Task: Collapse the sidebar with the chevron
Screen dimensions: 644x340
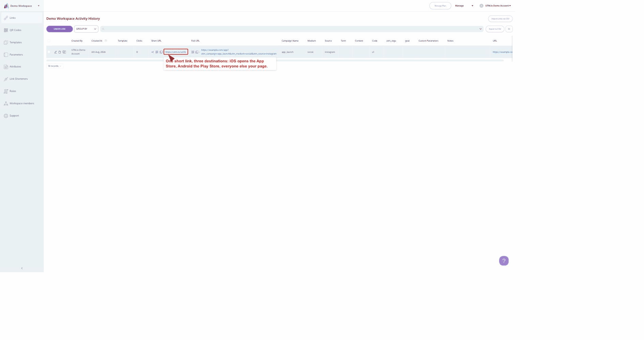Action: coord(22,268)
